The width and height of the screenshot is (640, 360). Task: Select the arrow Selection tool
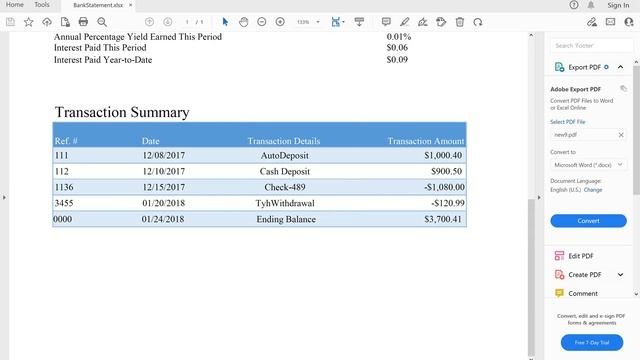point(225,22)
